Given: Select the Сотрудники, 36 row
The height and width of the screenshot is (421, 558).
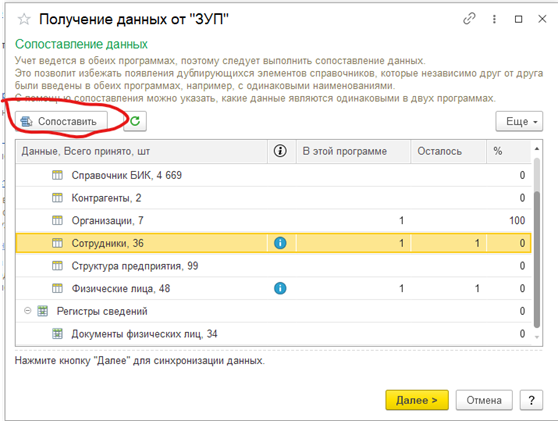Looking at the screenshot, I should point(273,243).
